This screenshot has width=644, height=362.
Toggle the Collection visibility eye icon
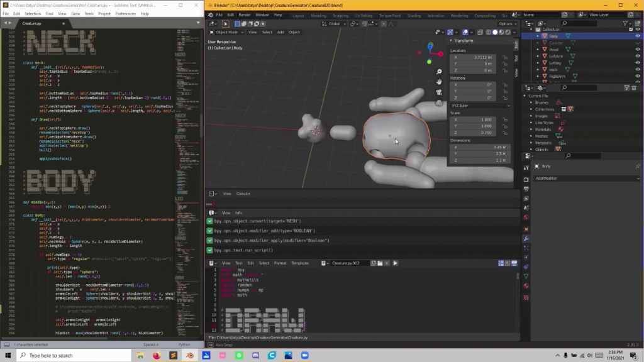pos(638,30)
